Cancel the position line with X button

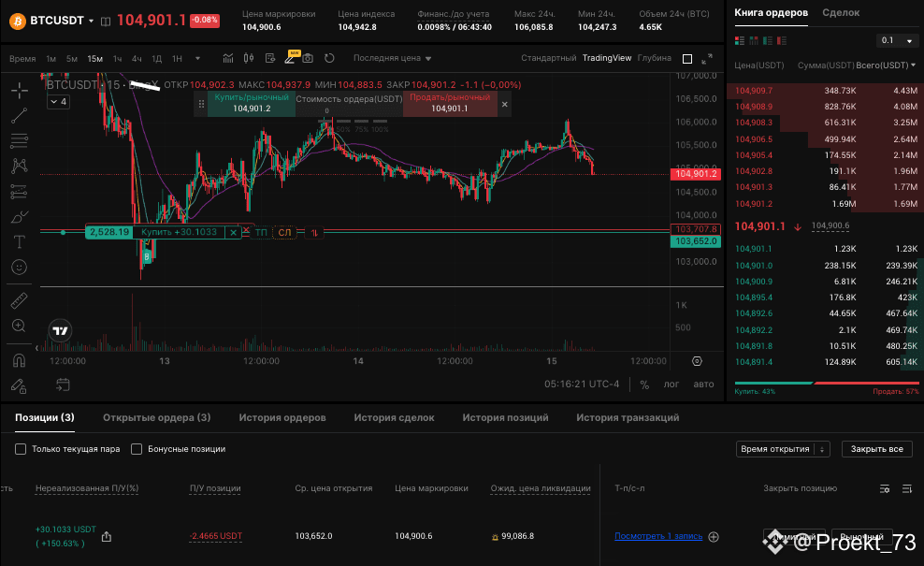(x=234, y=232)
